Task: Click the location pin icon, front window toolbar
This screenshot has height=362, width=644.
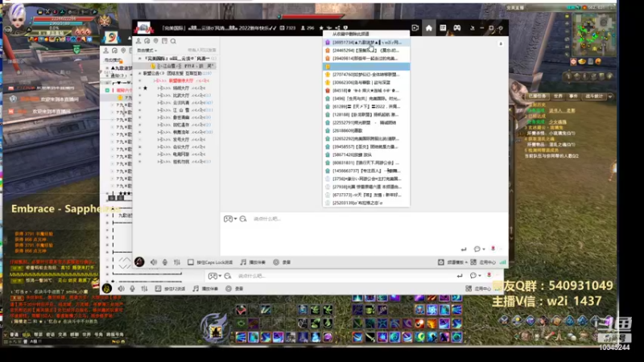Action: tap(155, 41)
